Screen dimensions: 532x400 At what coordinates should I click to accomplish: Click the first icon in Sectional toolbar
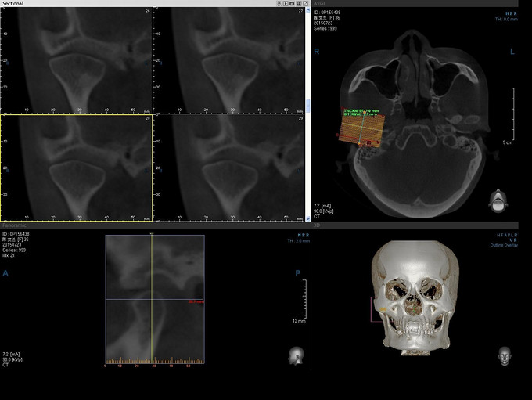pyautogui.click(x=279, y=3)
